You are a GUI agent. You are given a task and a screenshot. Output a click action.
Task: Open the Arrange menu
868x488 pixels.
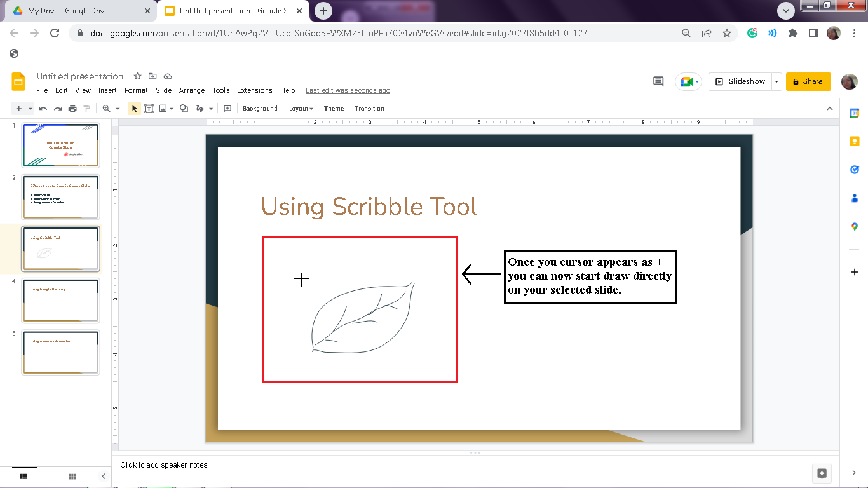pyautogui.click(x=192, y=90)
